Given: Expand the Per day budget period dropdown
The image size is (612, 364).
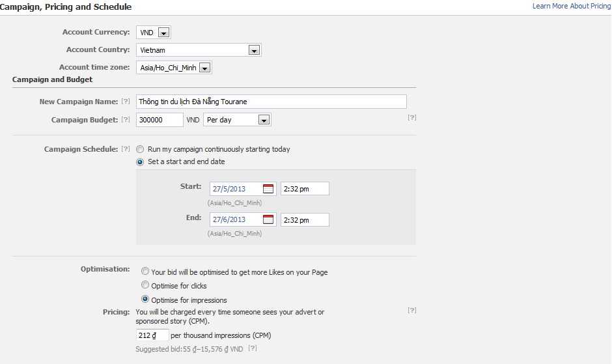Looking at the screenshot, I should (x=263, y=120).
